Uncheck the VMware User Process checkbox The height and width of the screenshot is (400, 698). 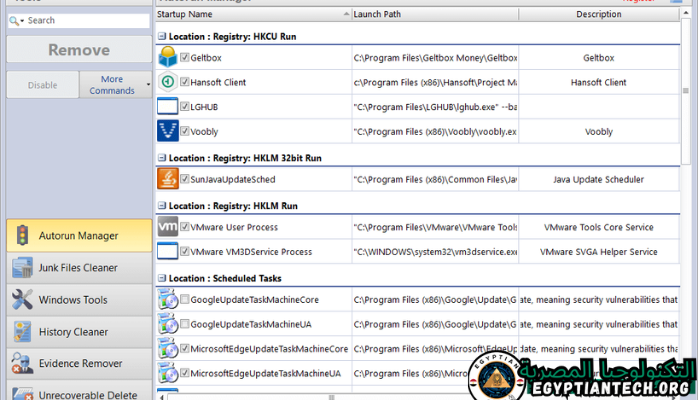[x=185, y=226]
